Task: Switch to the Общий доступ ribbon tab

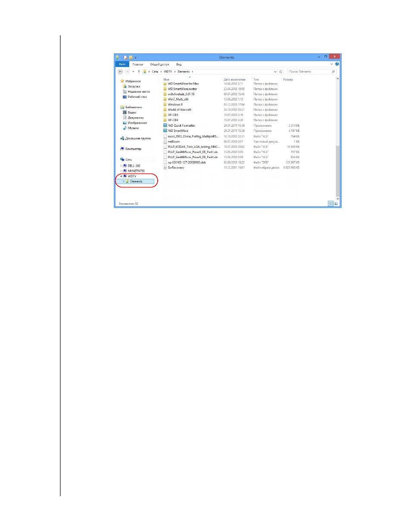Action: click(159, 64)
